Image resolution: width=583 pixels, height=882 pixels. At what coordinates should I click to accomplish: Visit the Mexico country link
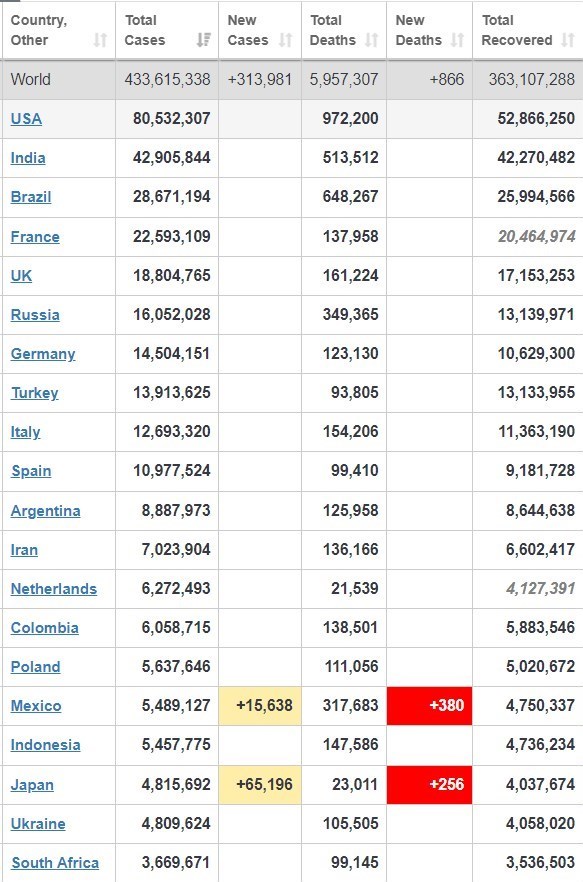(36, 706)
